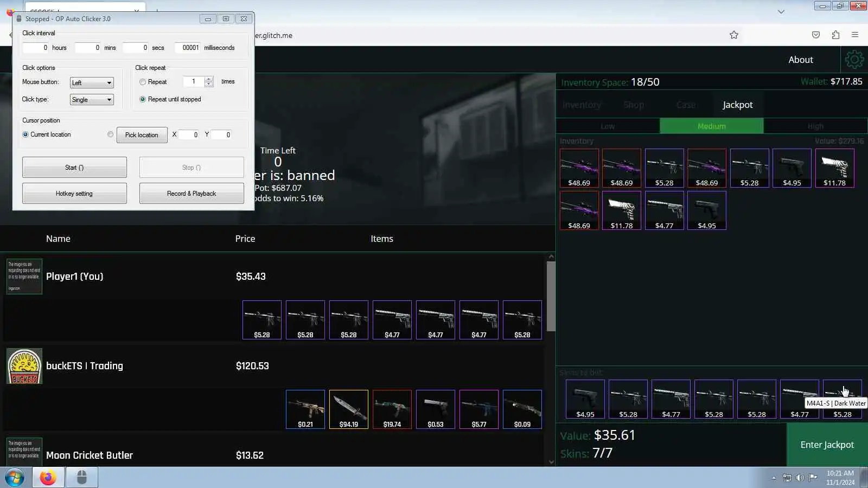Image resolution: width=868 pixels, height=488 pixels.
Task: Open the volume tray icon
Action: click(800, 478)
